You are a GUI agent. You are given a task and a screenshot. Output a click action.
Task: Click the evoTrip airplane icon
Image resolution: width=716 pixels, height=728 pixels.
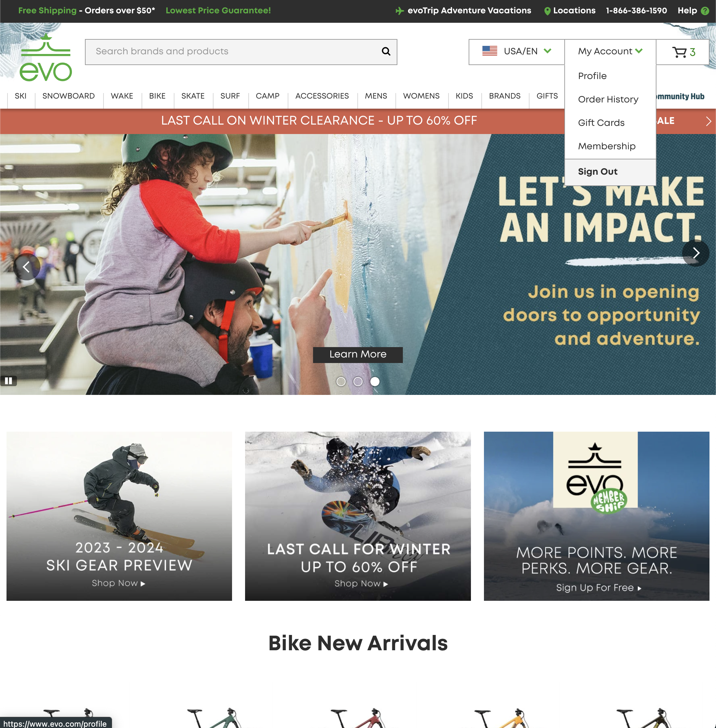click(x=399, y=11)
